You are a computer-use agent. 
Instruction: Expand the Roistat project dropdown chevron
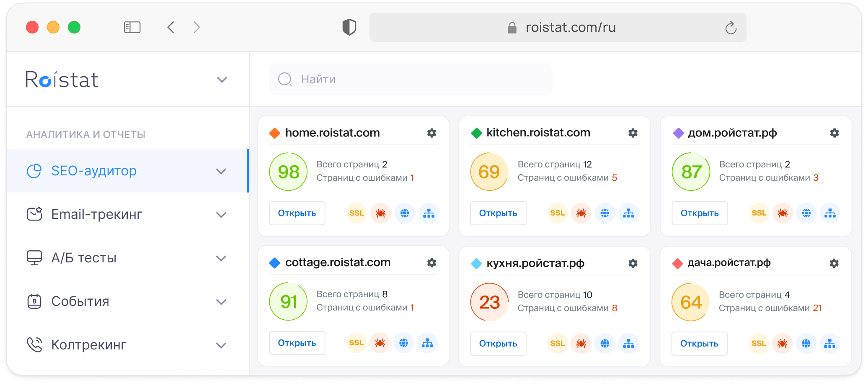[222, 80]
